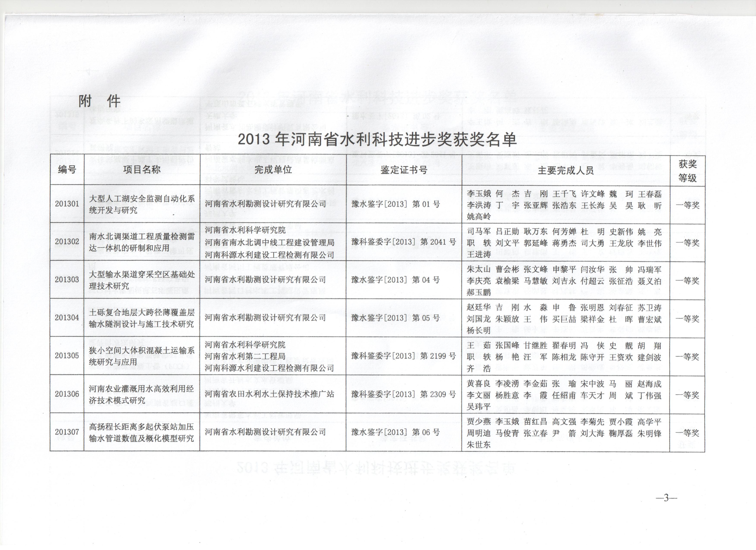This screenshot has width=756, height=550.
Task: Click certificate '豫水鉴字[2013] 第04号'
Action: tap(396, 280)
